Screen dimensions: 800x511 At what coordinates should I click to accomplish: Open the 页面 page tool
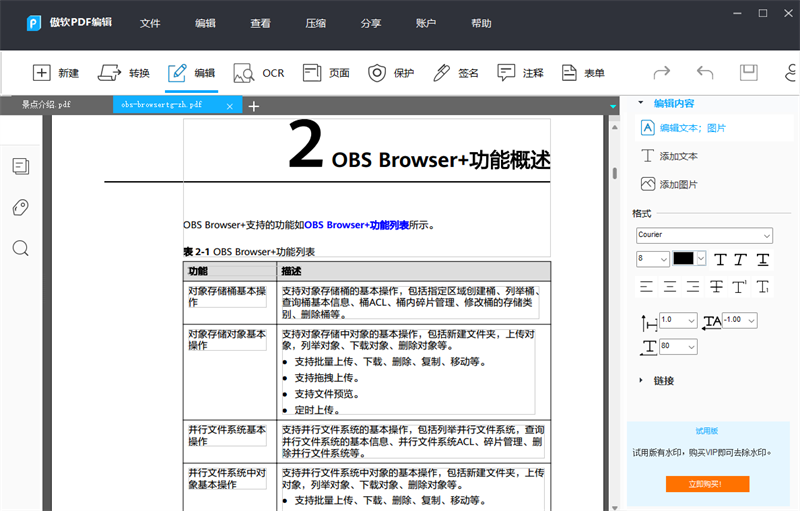(x=326, y=73)
